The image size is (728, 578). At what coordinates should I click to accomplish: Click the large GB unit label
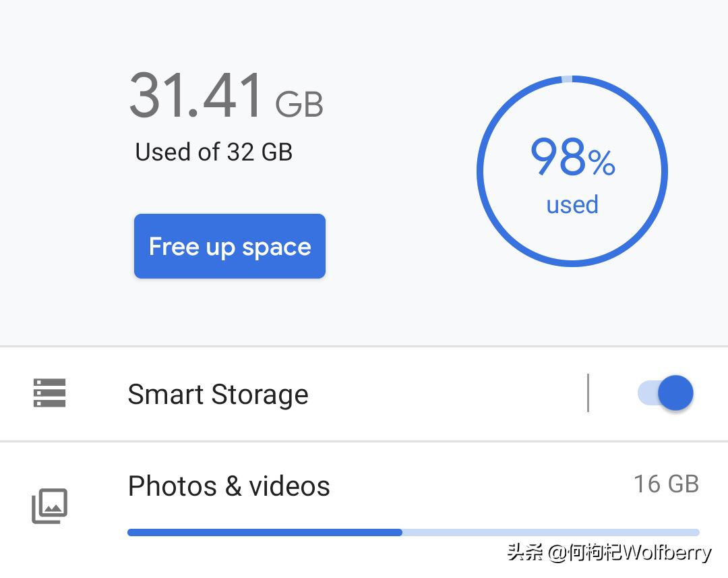(x=299, y=105)
